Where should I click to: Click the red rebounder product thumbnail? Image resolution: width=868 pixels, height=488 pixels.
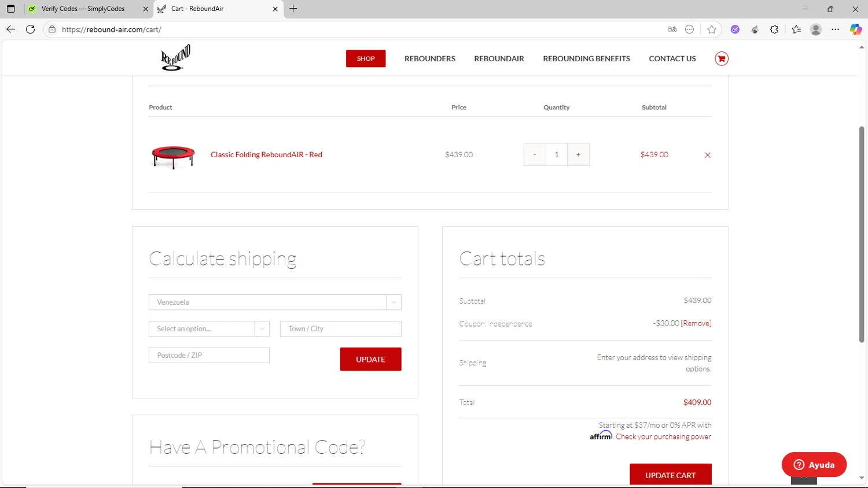(173, 156)
